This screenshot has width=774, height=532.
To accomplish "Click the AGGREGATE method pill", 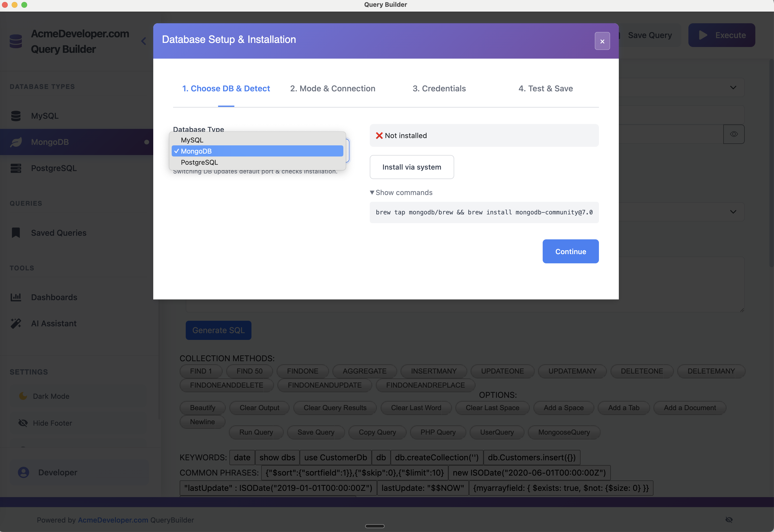I will point(365,371).
